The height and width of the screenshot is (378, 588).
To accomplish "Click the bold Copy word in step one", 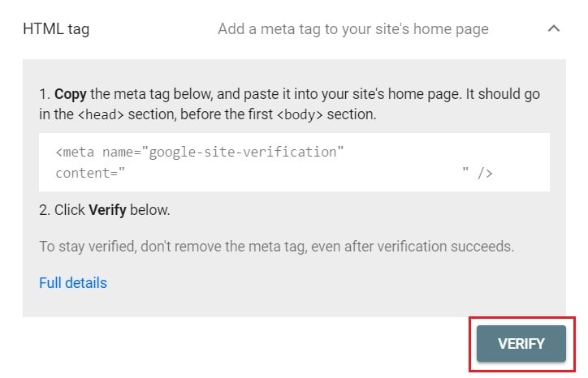I will pos(71,93).
